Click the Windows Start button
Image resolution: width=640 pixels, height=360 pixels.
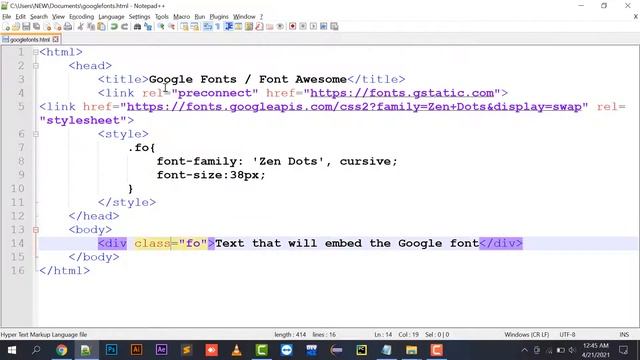(11, 350)
